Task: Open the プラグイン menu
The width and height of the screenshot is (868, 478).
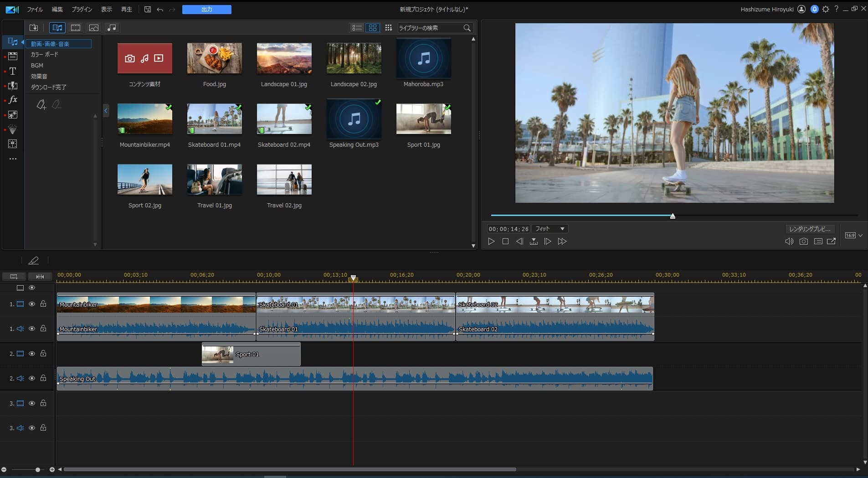Action: point(82,10)
